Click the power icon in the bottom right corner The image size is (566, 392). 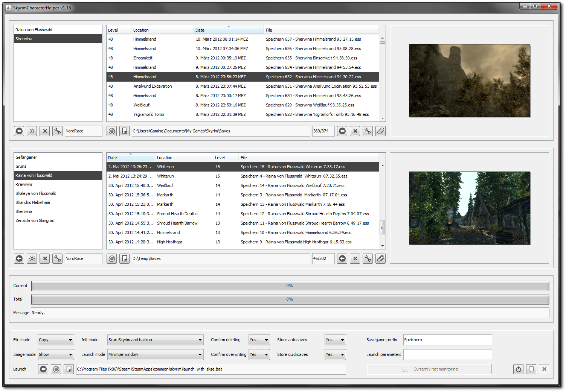coord(518,369)
